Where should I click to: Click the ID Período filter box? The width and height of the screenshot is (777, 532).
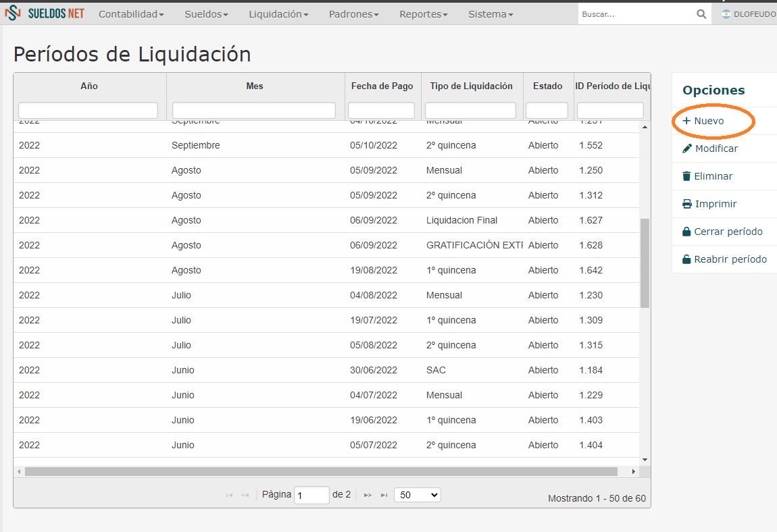(611, 110)
